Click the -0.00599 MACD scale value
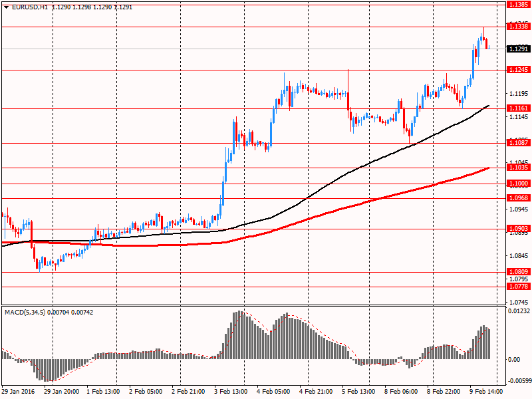Viewport: 532px width, 399px height. pos(519,380)
